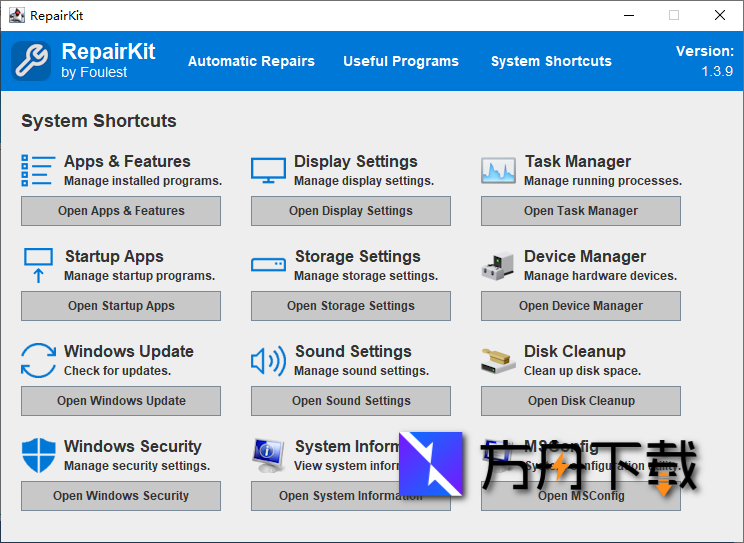This screenshot has height=543, width=744.
Task: Click the Windows Security shield icon
Action: 38,455
